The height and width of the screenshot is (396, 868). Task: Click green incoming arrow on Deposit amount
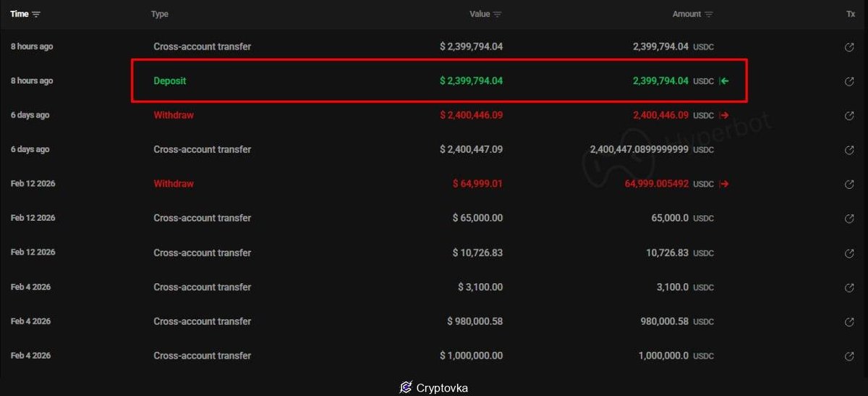(724, 81)
